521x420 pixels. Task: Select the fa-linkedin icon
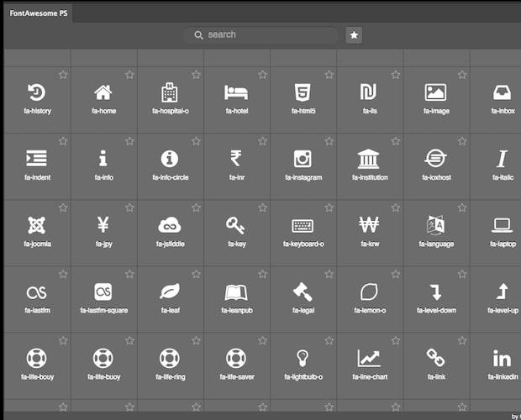tap(502, 358)
